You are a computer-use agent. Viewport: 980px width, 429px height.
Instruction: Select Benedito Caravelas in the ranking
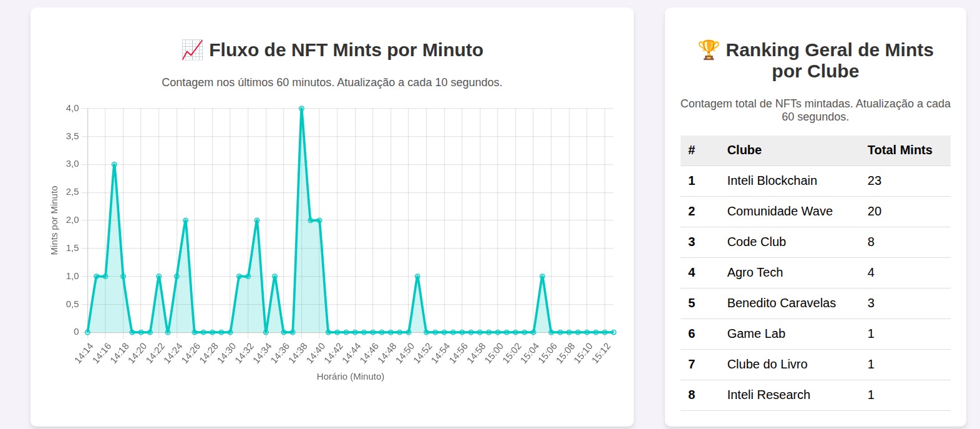781,303
